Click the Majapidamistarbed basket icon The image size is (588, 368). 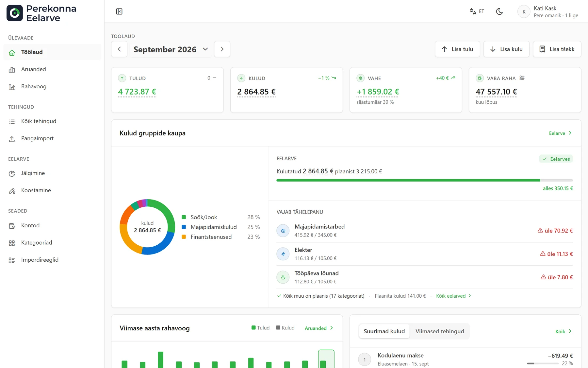[x=283, y=231]
